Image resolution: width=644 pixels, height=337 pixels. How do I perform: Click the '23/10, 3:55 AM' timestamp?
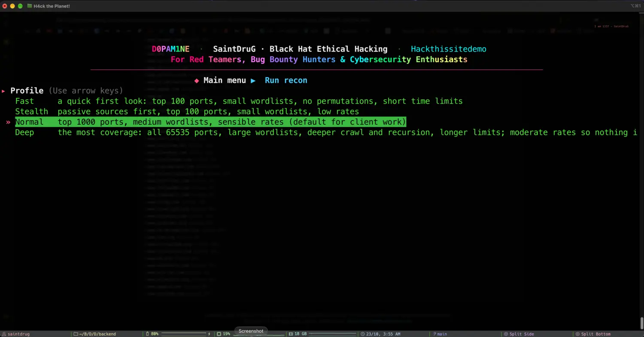pos(383,334)
